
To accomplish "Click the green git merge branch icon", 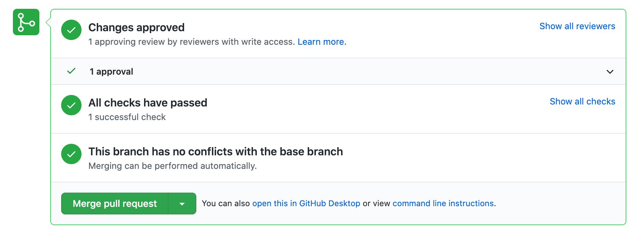I will [x=26, y=22].
